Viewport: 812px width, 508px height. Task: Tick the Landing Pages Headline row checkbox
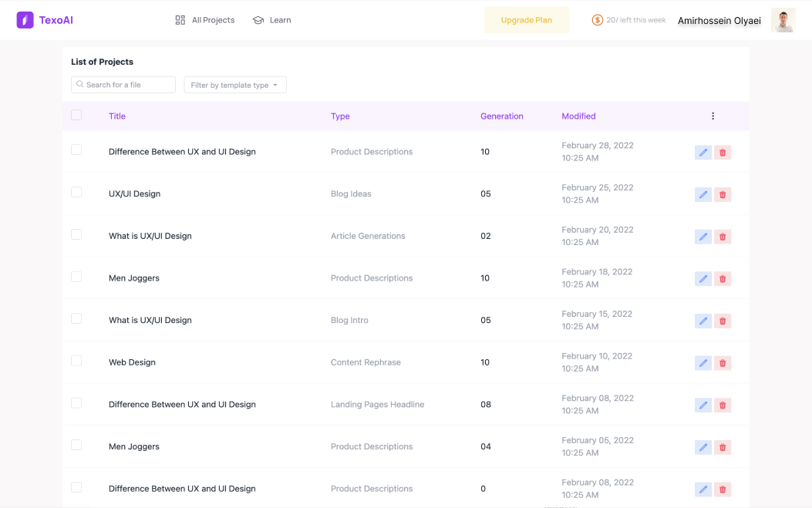point(76,403)
